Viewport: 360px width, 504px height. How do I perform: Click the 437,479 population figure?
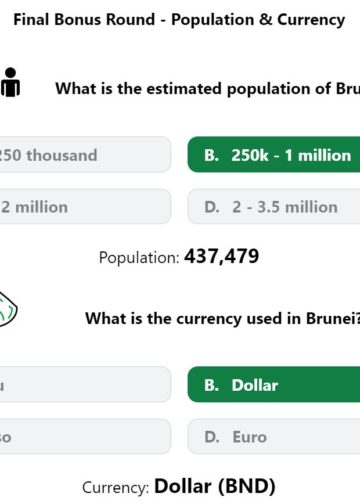pyautogui.click(x=222, y=256)
